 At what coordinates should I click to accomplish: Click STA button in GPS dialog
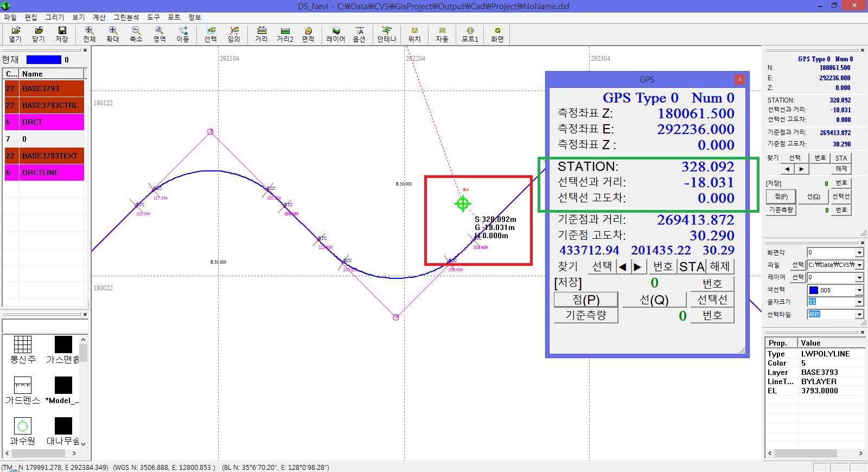[692, 266]
